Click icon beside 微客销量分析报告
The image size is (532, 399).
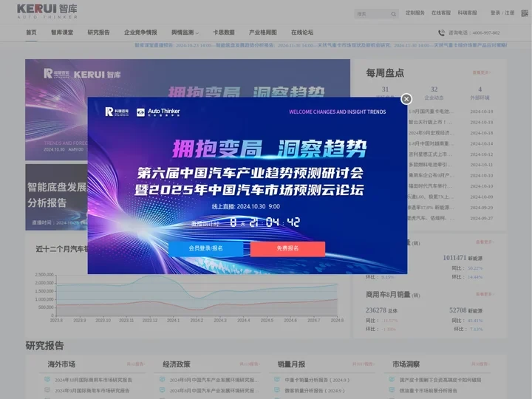[x=277, y=390]
